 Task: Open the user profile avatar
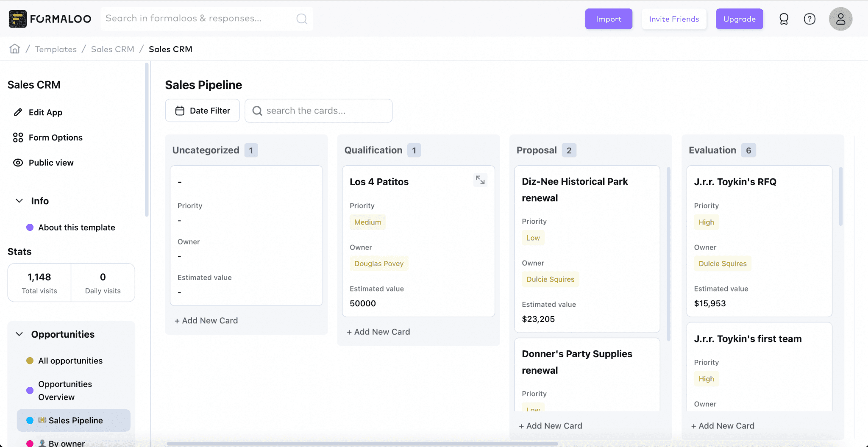840,19
